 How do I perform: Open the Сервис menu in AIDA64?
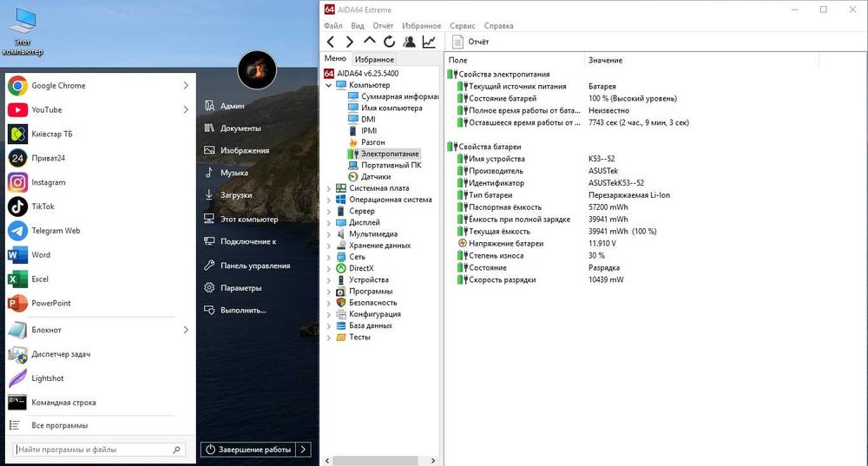(463, 26)
